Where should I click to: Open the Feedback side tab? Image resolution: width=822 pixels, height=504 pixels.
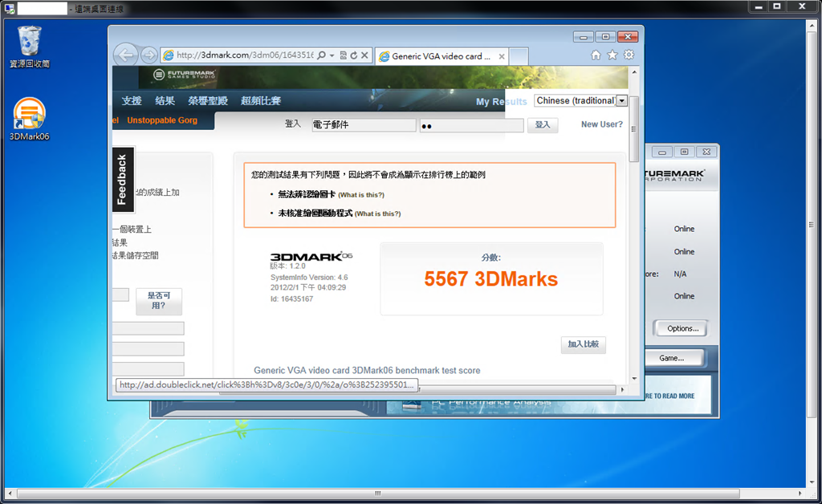tap(123, 179)
